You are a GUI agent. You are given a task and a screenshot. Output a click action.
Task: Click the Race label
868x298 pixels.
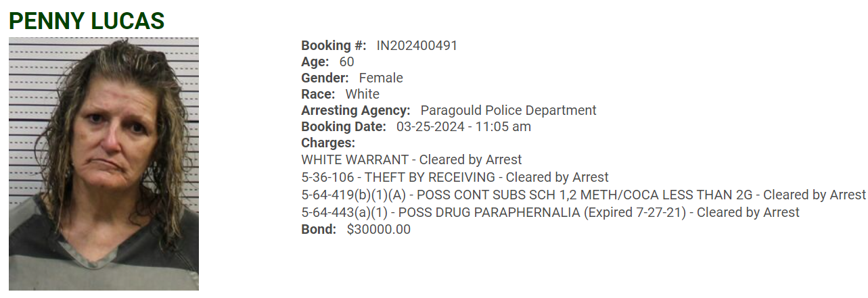(318, 94)
